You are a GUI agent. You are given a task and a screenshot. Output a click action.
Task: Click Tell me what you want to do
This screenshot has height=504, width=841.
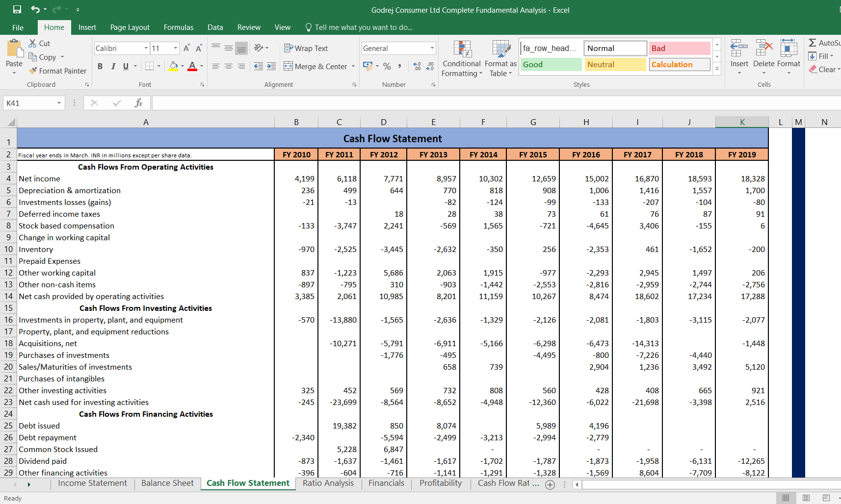[359, 27]
